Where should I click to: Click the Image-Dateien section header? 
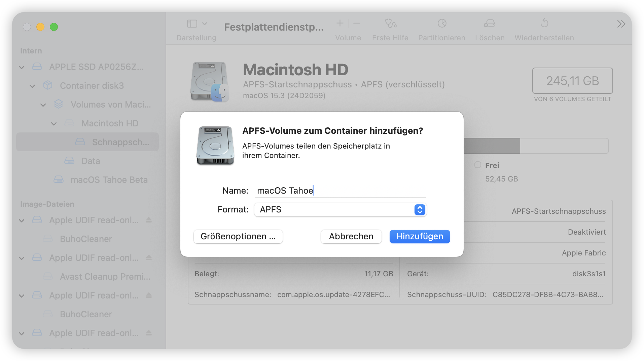47,204
